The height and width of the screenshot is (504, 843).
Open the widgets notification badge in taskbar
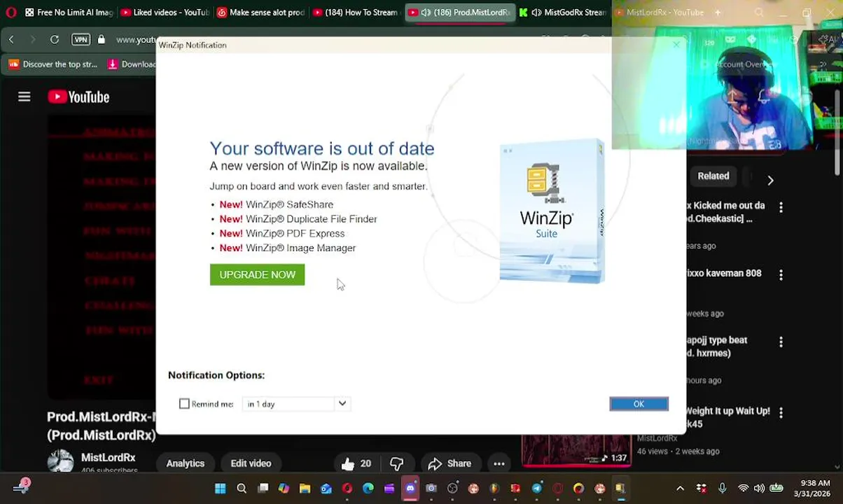pos(20,487)
